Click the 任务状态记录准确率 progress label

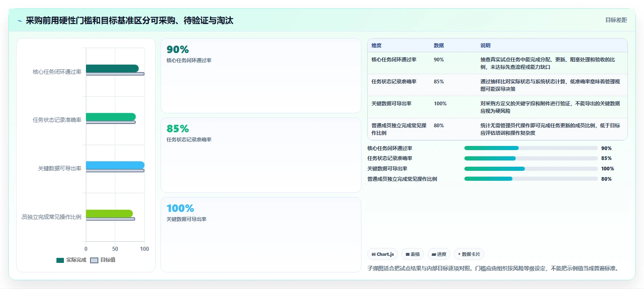[x=390, y=158]
